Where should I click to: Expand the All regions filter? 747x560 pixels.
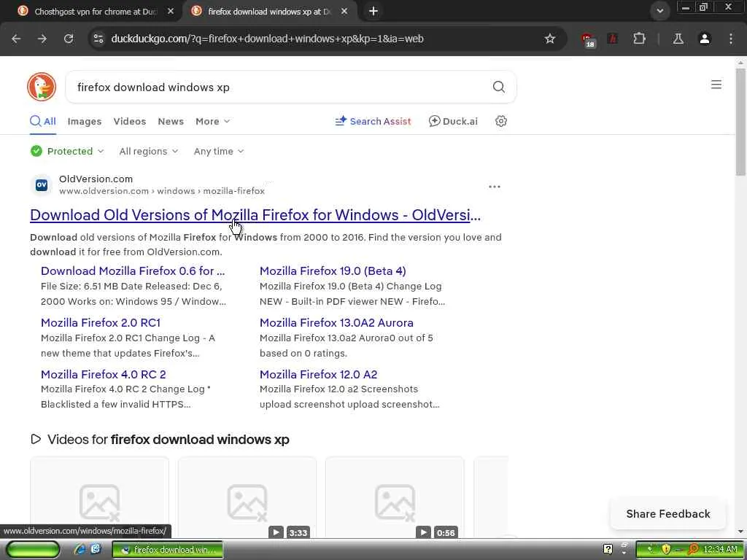(x=149, y=151)
